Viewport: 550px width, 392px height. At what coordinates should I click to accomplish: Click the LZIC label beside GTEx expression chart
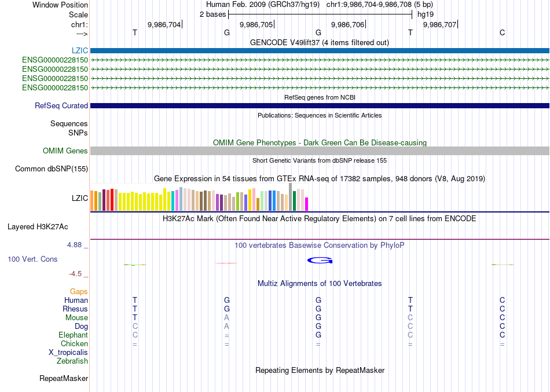click(x=80, y=198)
